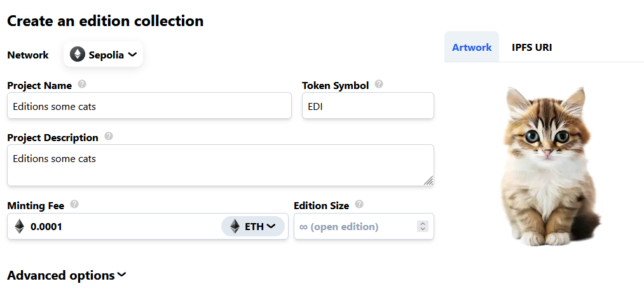644x293 pixels.
Task: Click the help icon beside Minting Fee
Action: 74,205
